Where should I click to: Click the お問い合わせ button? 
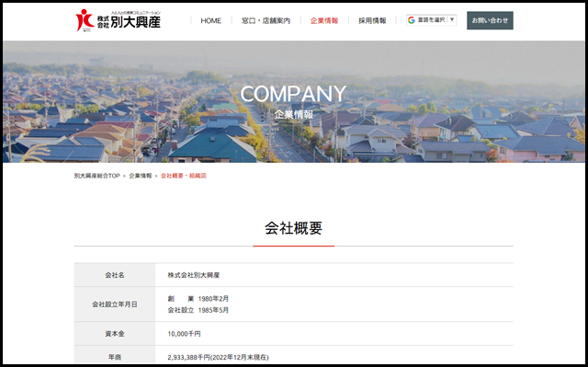[x=490, y=20]
